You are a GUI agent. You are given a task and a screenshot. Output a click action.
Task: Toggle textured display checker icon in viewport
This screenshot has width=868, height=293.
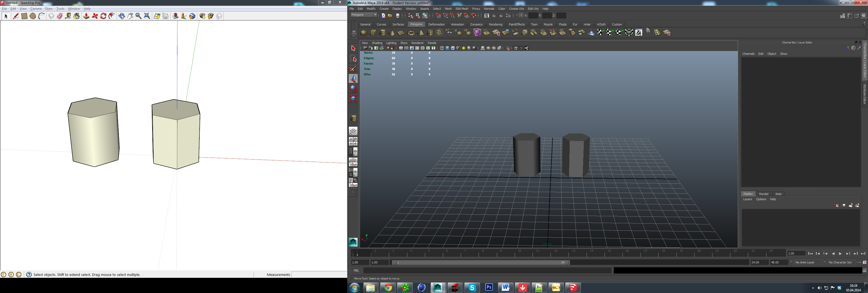pyautogui.click(x=458, y=48)
